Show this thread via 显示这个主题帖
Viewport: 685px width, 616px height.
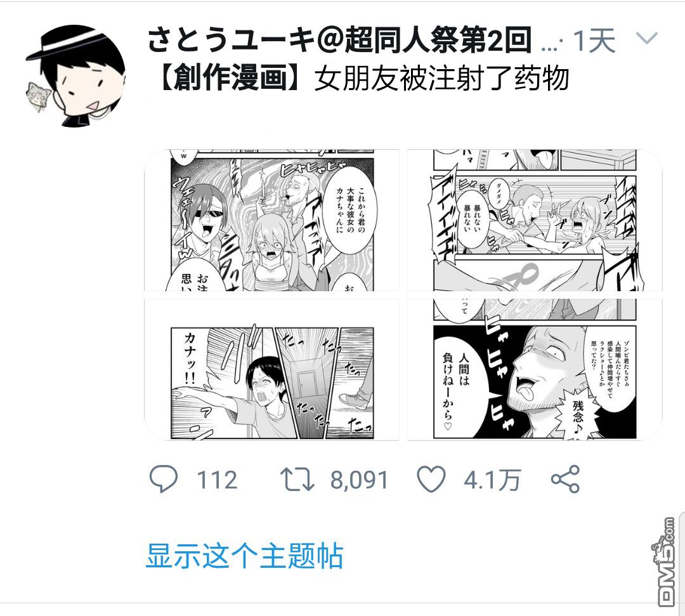(244, 556)
